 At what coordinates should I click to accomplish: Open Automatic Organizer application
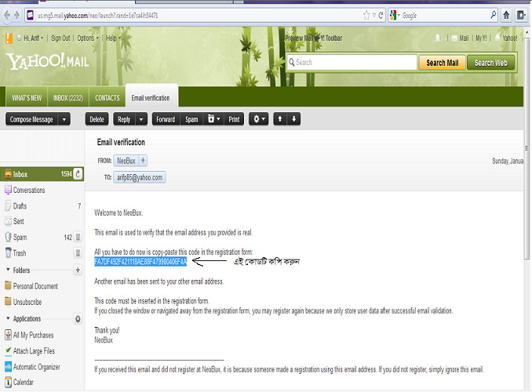point(8,367)
